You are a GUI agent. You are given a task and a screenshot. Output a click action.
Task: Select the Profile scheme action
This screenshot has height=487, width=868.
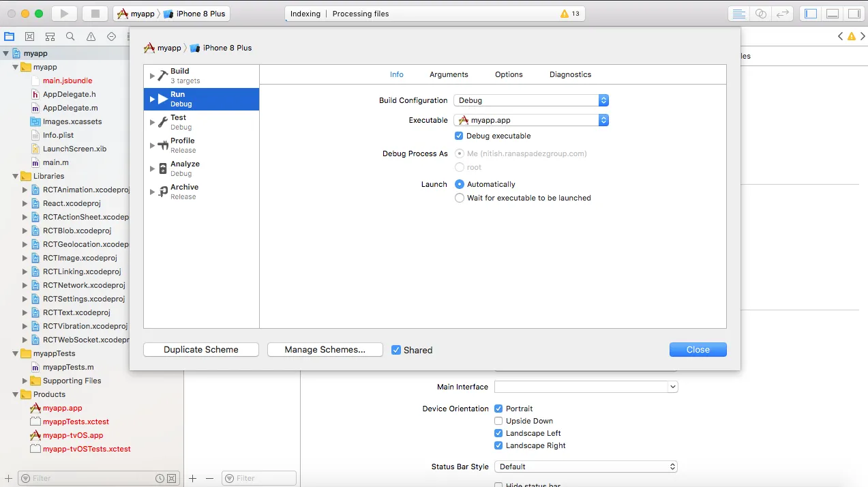tap(201, 145)
